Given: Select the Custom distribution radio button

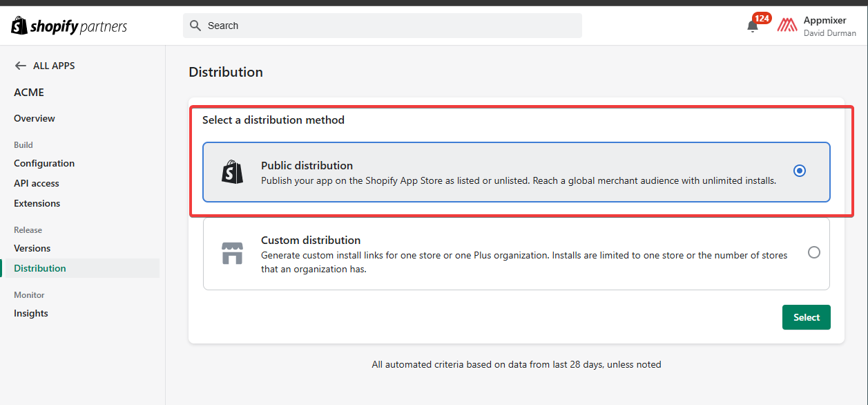Looking at the screenshot, I should [x=813, y=252].
